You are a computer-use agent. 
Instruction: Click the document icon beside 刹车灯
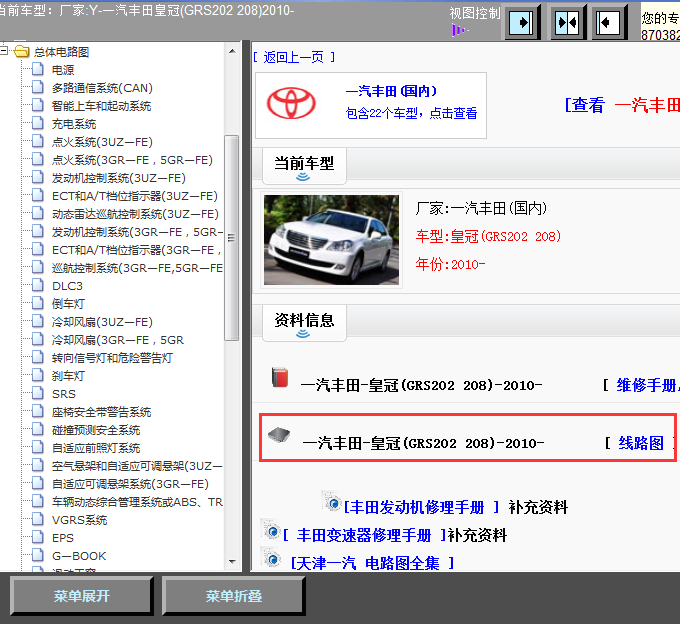click(38, 375)
